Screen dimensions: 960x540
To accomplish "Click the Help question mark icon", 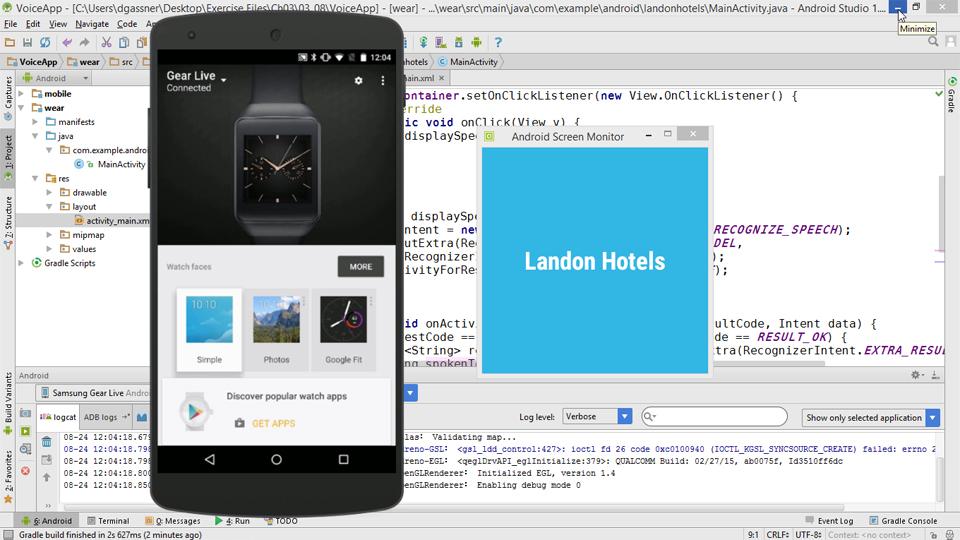I will [x=498, y=43].
